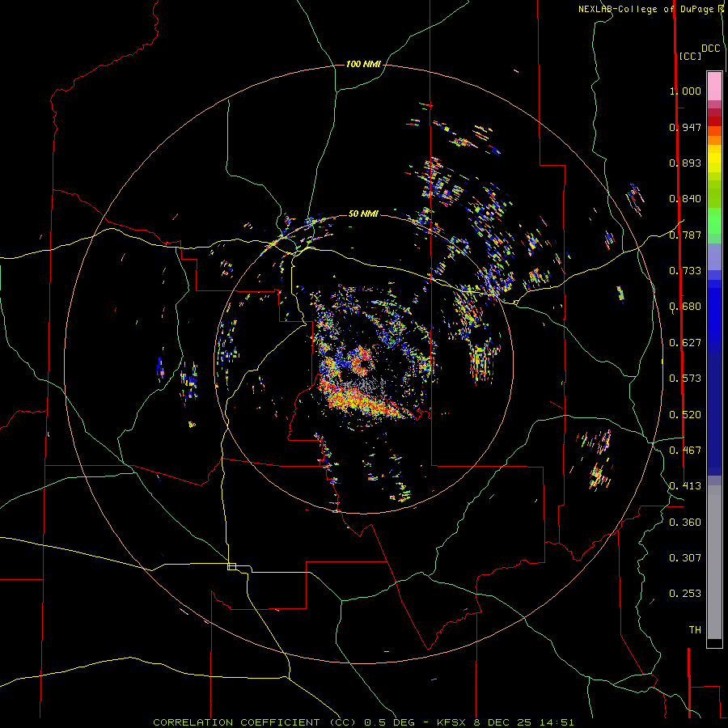Click the 0.413 legend value
Viewport: 728px width, 728px height.
pos(685,486)
